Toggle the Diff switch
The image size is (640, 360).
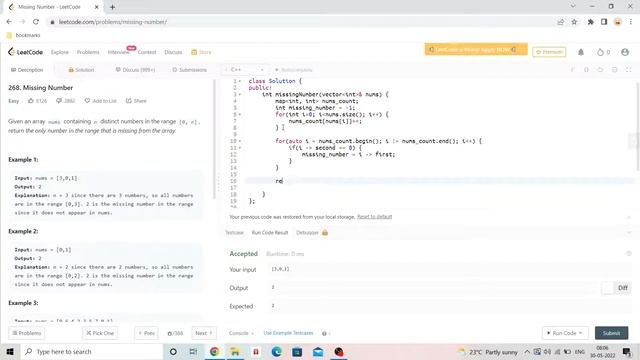608,288
